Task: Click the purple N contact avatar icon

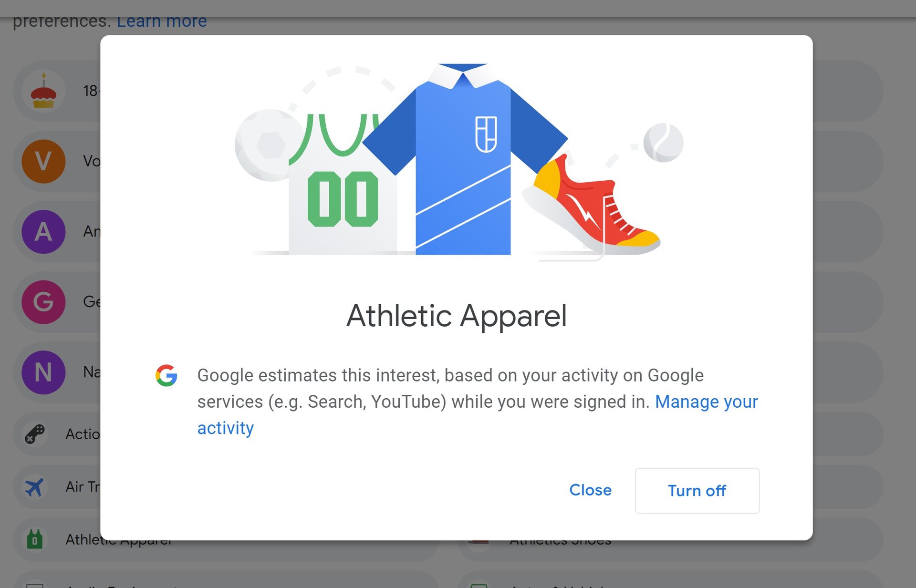Action: click(x=43, y=372)
